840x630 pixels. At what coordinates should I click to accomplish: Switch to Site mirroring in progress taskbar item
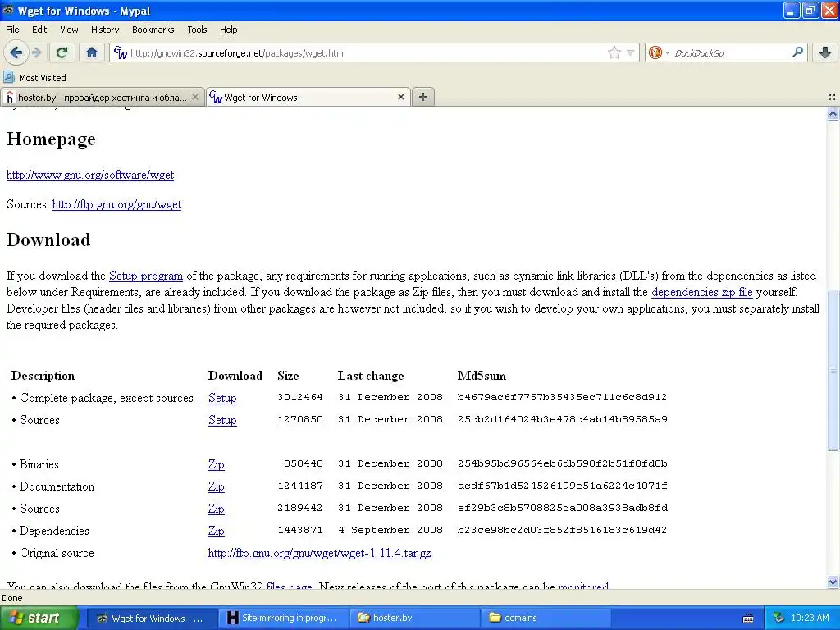(x=283, y=618)
